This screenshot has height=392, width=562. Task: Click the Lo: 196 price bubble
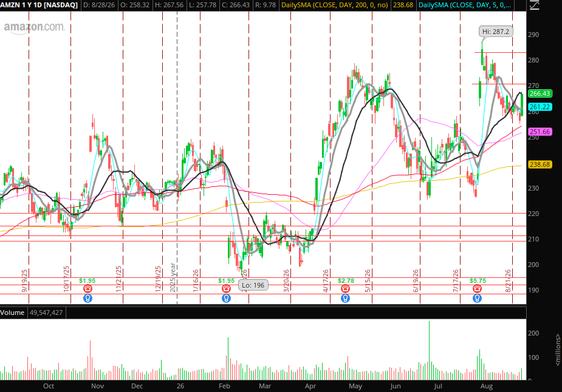coord(253,285)
